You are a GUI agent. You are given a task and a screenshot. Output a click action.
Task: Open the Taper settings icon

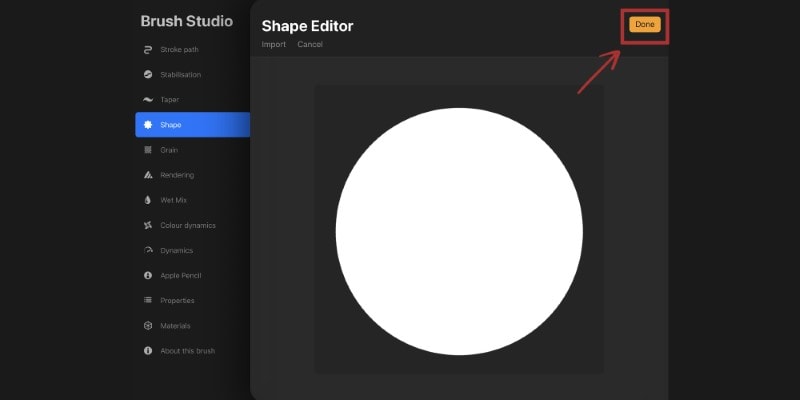pyautogui.click(x=148, y=99)
